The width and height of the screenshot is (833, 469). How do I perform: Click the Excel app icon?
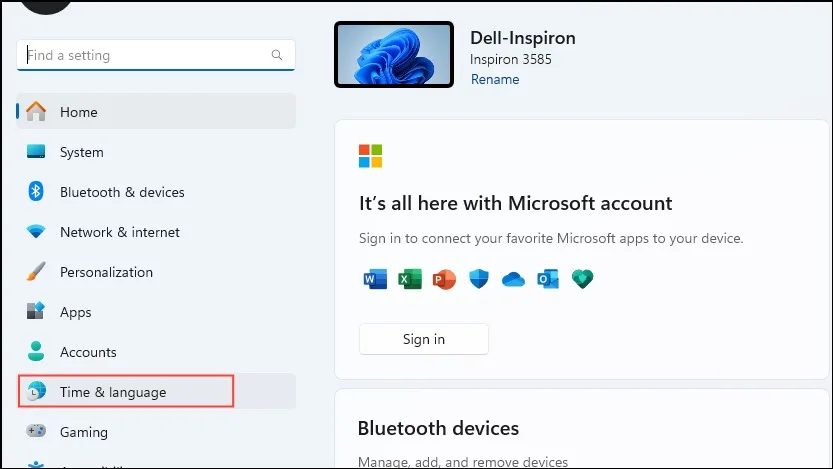tap(410, 279)
